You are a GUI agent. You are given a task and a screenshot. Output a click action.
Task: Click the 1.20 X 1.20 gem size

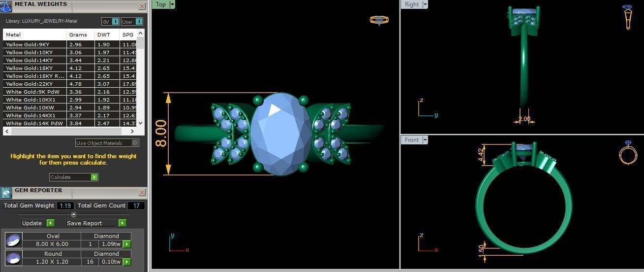pos(52,262)
